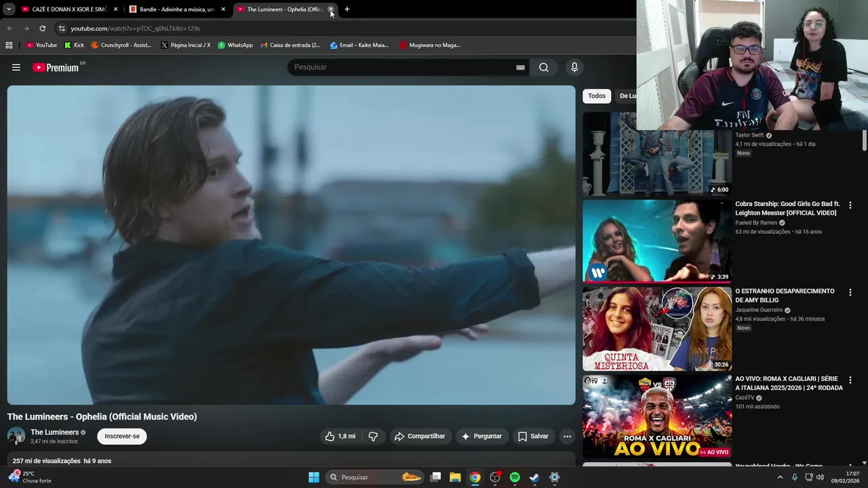Close the Bandle tab
Image resolution: width=868 pixels, height=488 pixels.
coord(223,9)
